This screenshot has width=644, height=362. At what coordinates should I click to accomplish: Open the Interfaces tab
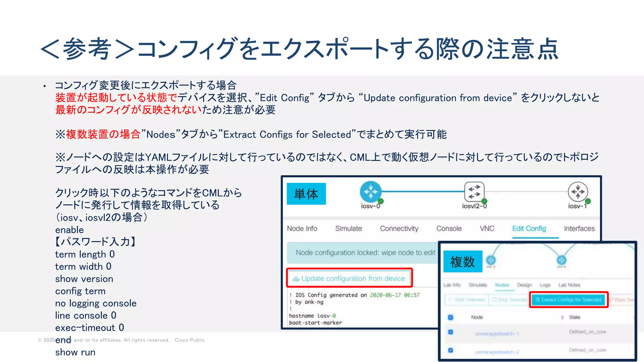579,228
